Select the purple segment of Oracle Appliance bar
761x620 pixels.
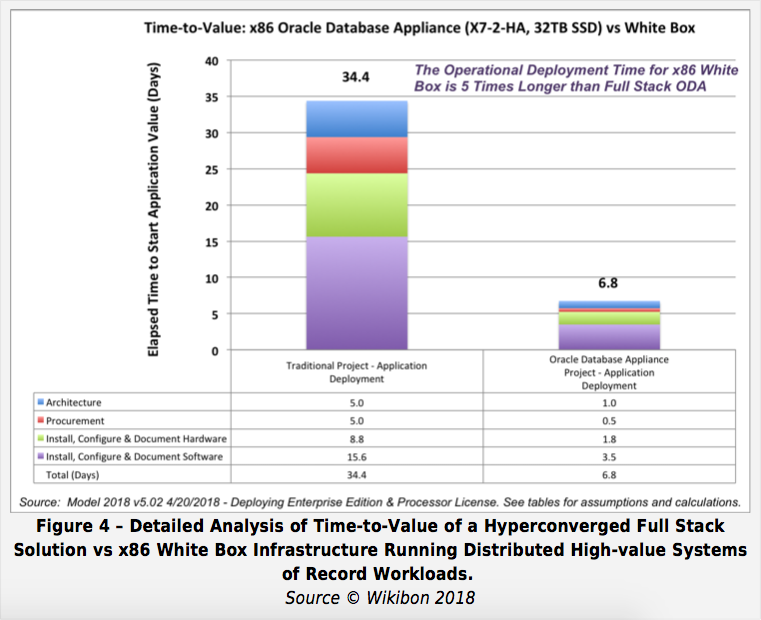click(x=609, y=337)
